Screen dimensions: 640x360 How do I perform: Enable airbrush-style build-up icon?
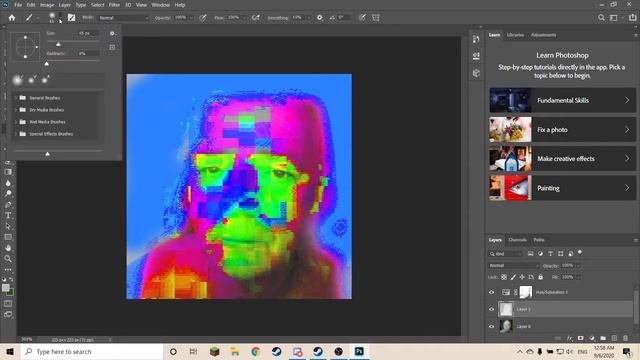tap(256, 18)
